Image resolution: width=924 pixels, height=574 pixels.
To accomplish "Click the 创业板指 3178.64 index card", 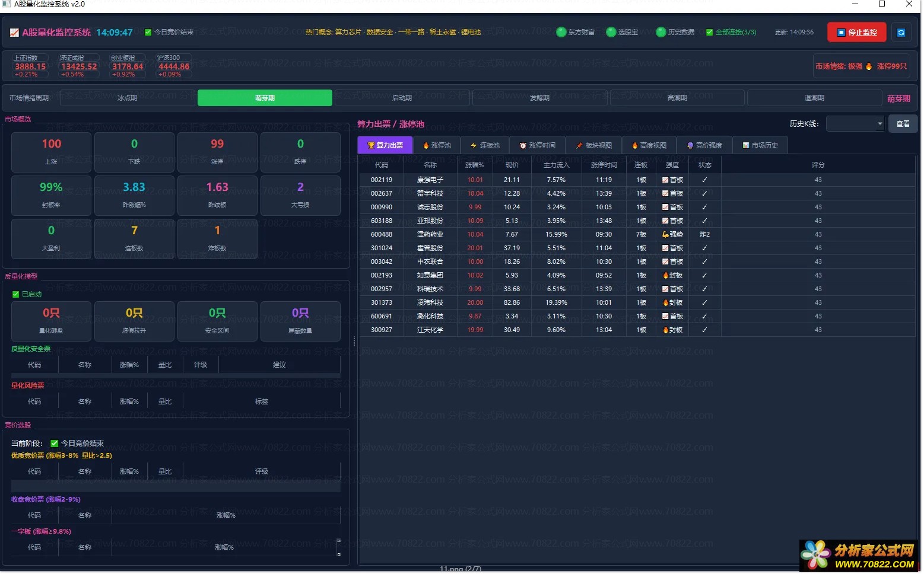I will (128, 66).
